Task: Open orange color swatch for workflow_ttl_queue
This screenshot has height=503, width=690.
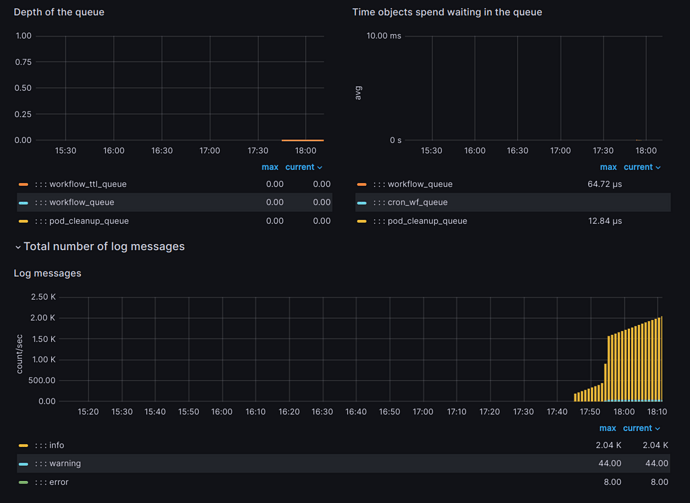Action: point(23,184)
